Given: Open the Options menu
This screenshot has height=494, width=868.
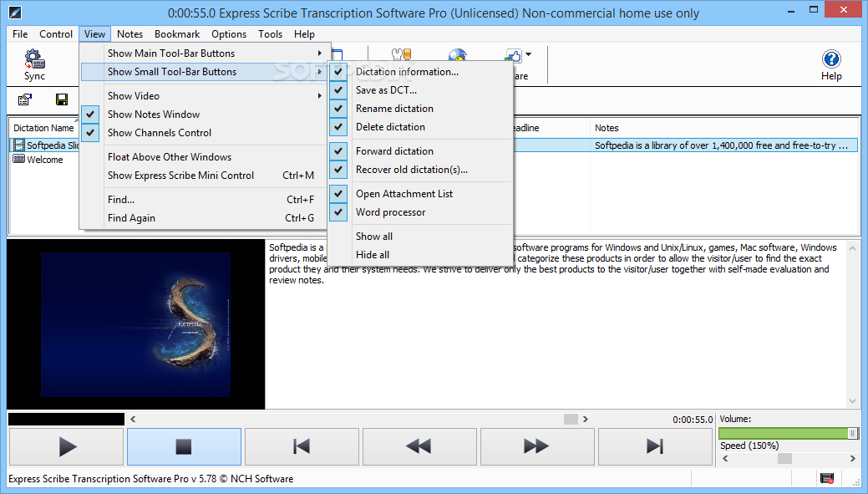Looking at the screenshot, I should (229, 33).
